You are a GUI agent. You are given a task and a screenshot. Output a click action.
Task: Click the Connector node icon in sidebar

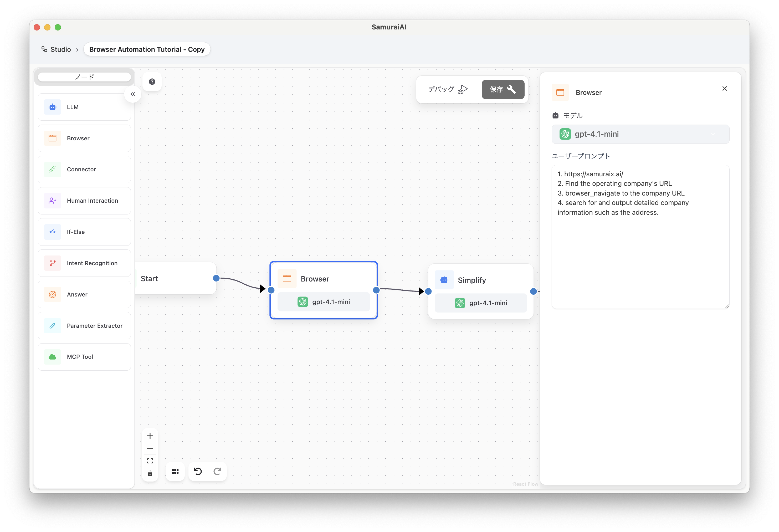52,169
